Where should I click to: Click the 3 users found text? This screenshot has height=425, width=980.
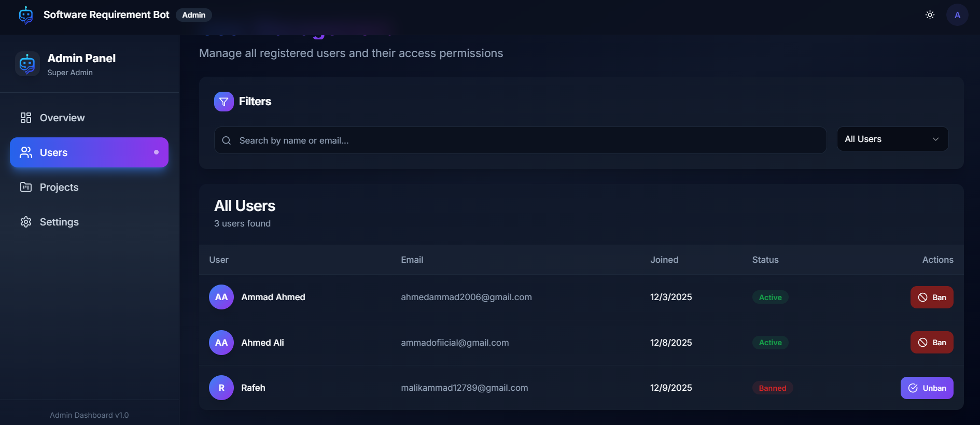tap(242, 223)
